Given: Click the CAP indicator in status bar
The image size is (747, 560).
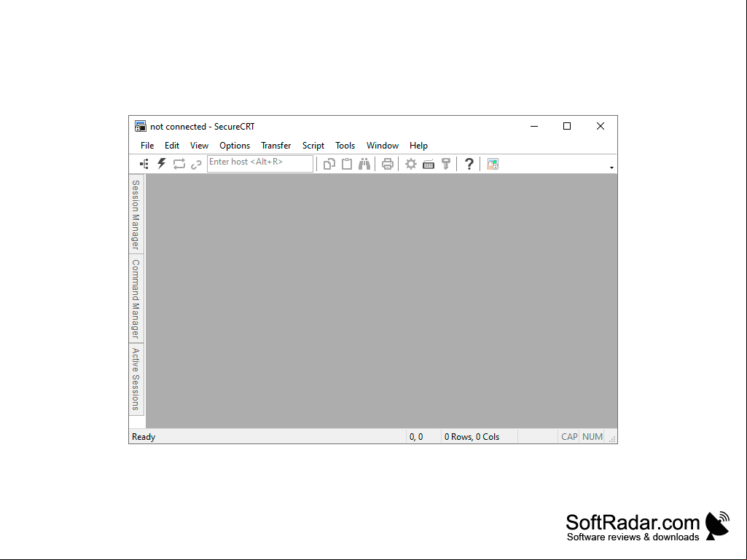Looking at the screenshot, I should 569,437.
